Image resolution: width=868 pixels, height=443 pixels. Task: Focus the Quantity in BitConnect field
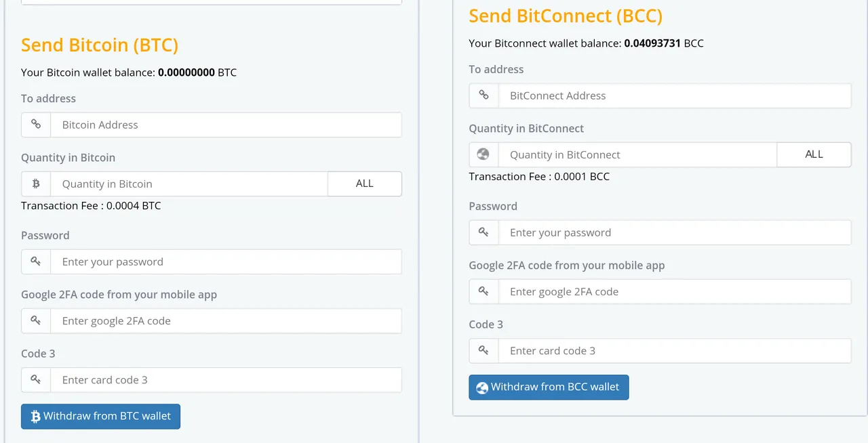[x=637, y=154]
